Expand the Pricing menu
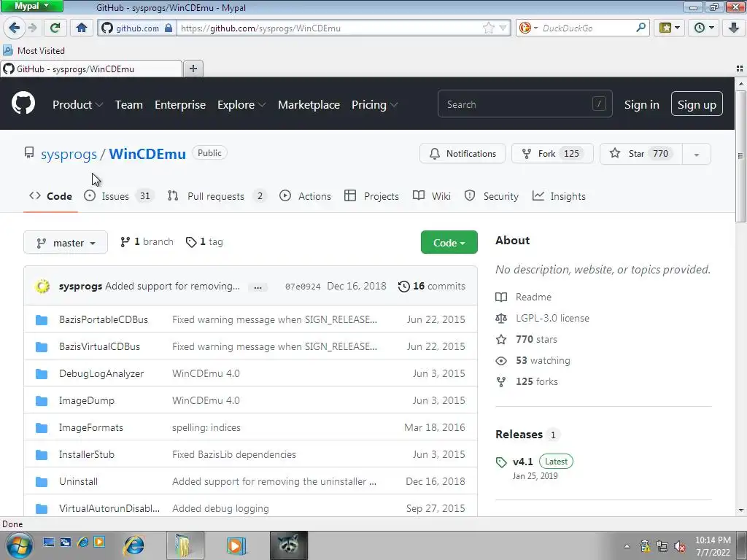 pos(374,105)
